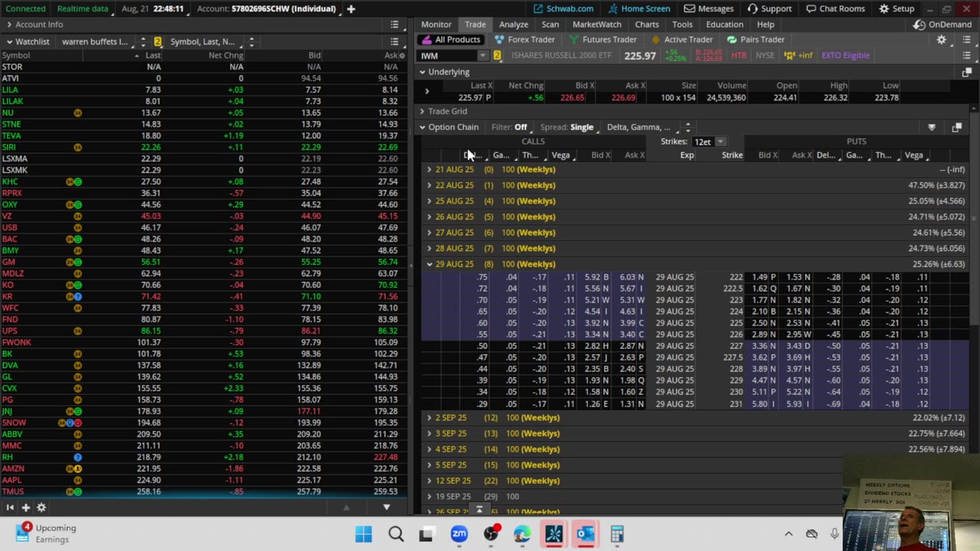
Task: Detach the Option Chain section
Action: (x=957, y=127)
